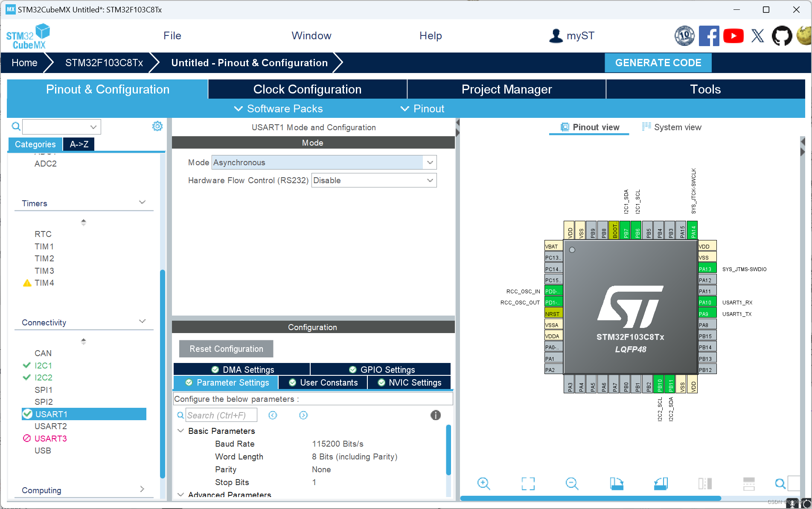Open the Help menu

coord(431,36)
